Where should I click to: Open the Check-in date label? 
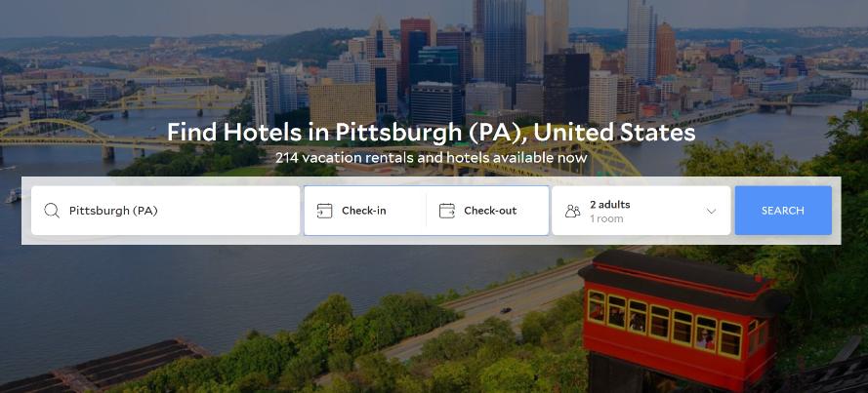coord(363,211)
